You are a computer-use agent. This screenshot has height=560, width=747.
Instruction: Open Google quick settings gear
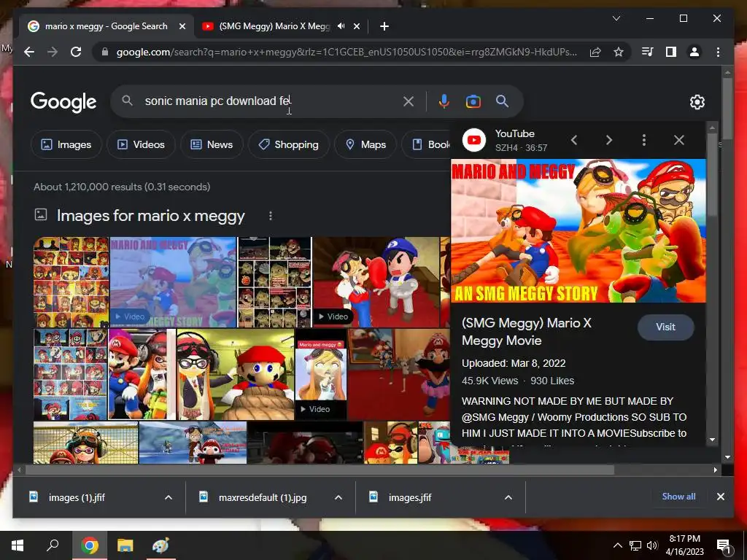(697, 102)
